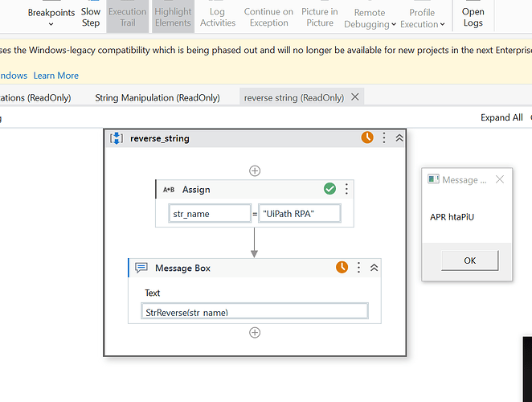Click the str_name variable field

click(x=210, y=214)
